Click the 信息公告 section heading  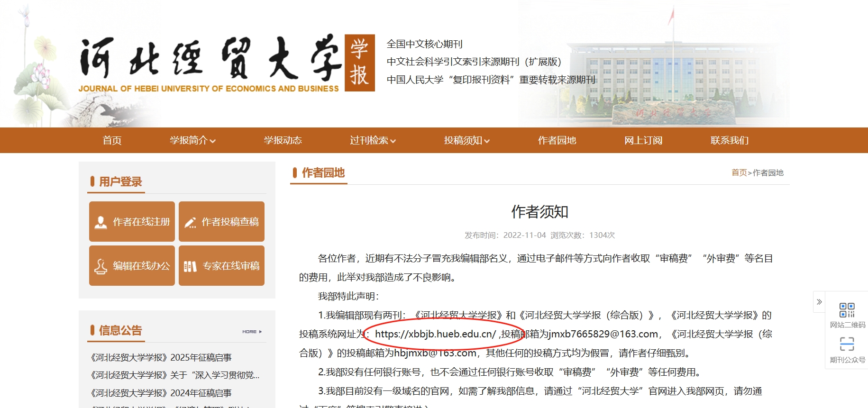click(120, 330)
